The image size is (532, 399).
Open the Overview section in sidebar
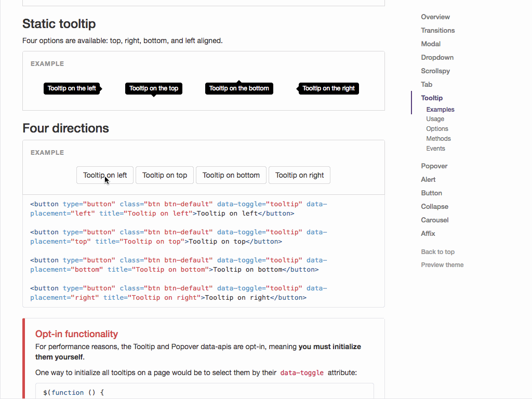(435, 17)
